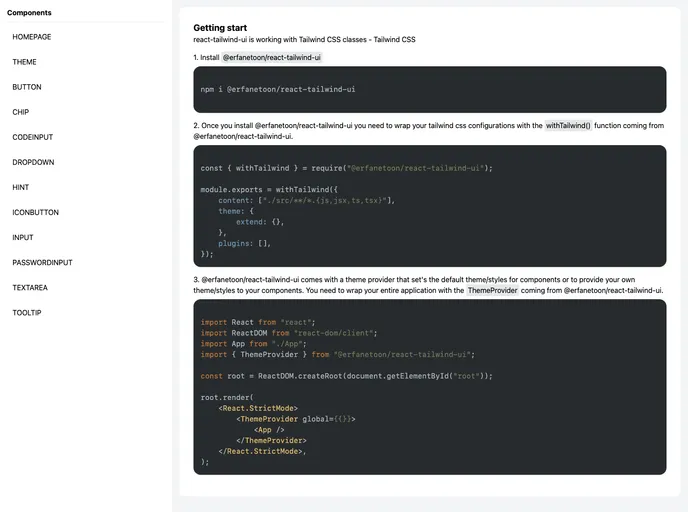Click the plugins: [] code line
The image size is (688, 512).
pos(244,243)
